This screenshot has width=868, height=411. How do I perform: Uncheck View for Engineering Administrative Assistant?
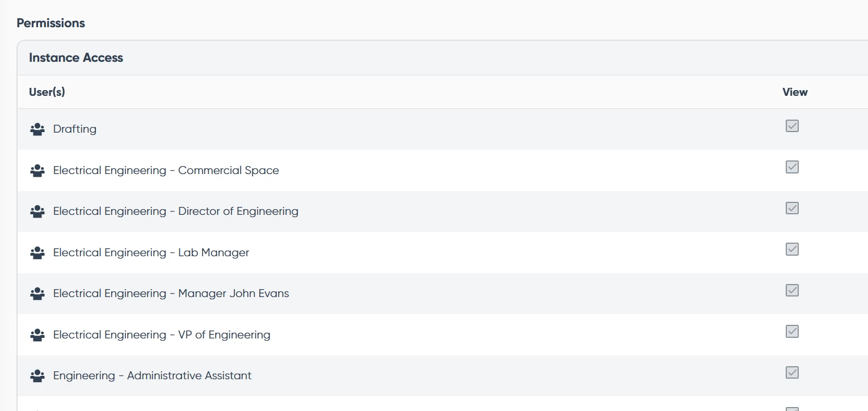click(792, 372)
